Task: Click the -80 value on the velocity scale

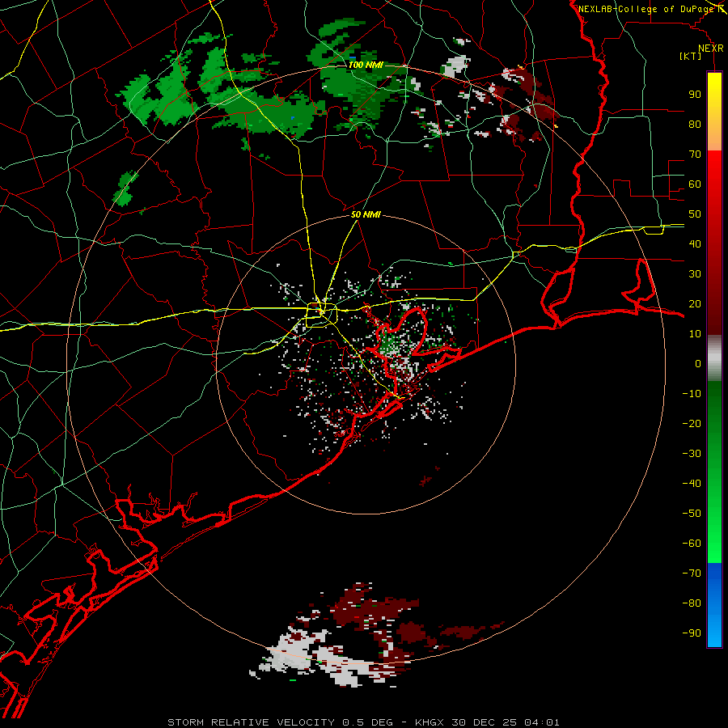Action: [x=692, y=603]
